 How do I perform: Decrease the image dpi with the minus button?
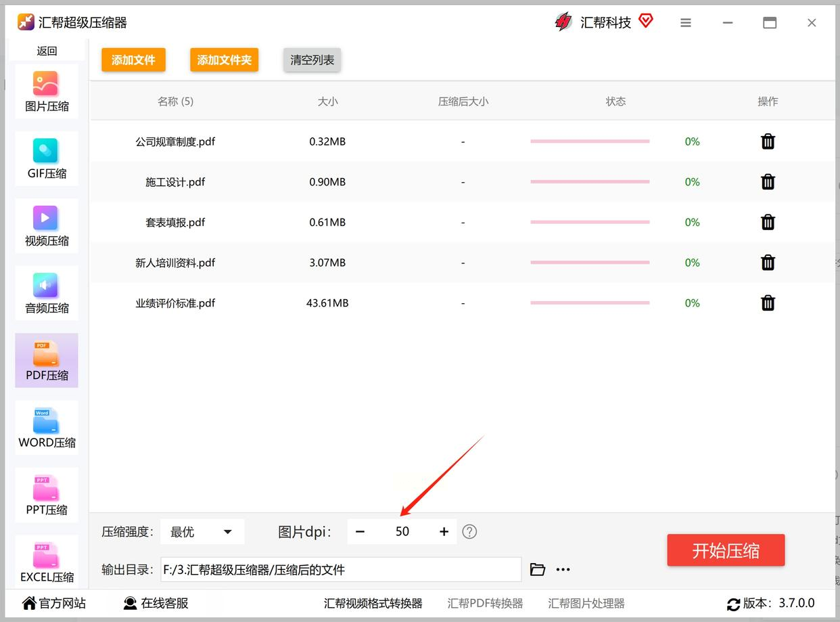[x=360, y=531]
